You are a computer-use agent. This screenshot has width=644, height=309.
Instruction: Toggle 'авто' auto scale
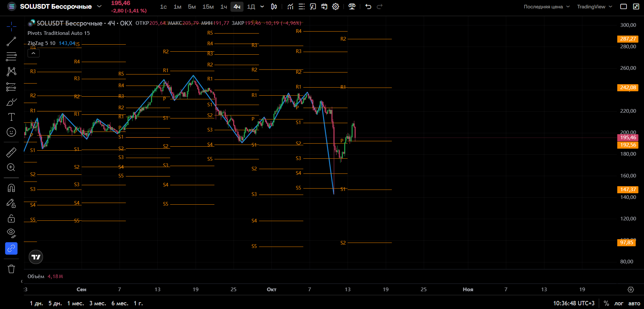(634, 303)
